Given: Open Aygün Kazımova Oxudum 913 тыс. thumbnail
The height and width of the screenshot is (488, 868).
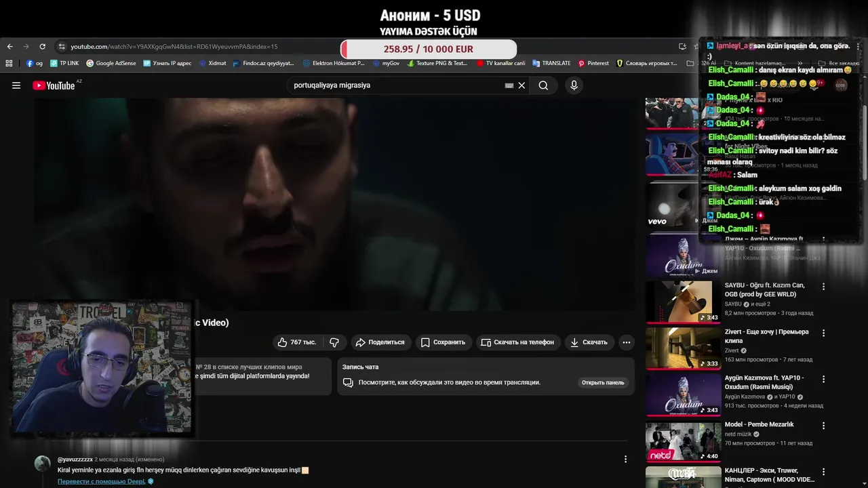Looking at the screenshot, I should tap(683, 394).
